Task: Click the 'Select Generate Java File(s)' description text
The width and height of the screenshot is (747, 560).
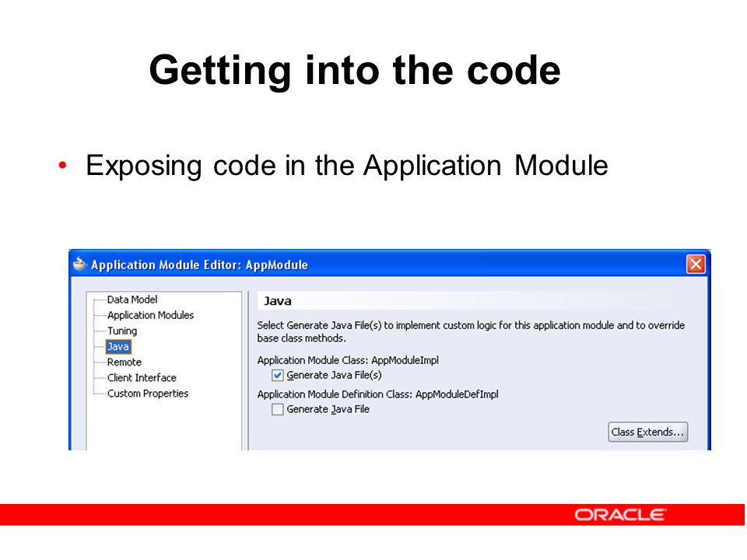Action: [471, 332]
